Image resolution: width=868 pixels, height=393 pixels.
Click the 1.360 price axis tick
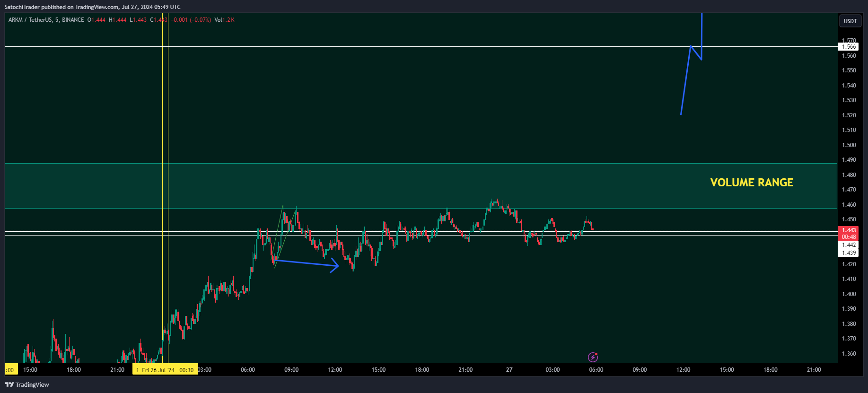pos(849,354)
